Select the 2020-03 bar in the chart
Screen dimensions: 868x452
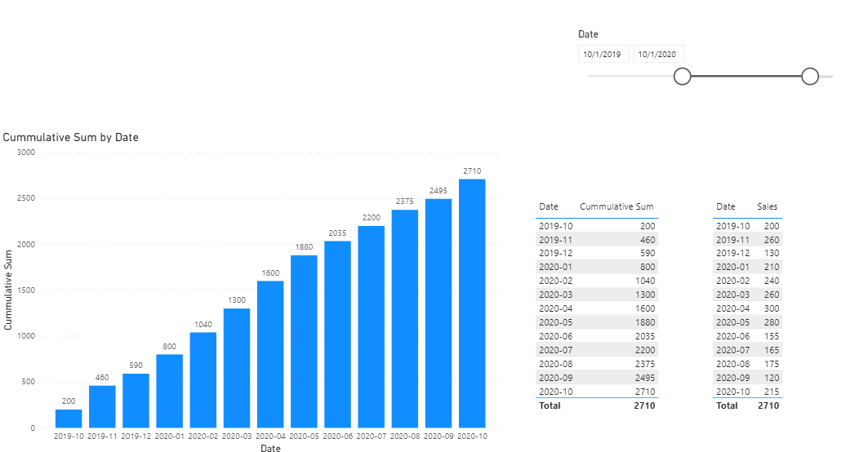[236, 368]
